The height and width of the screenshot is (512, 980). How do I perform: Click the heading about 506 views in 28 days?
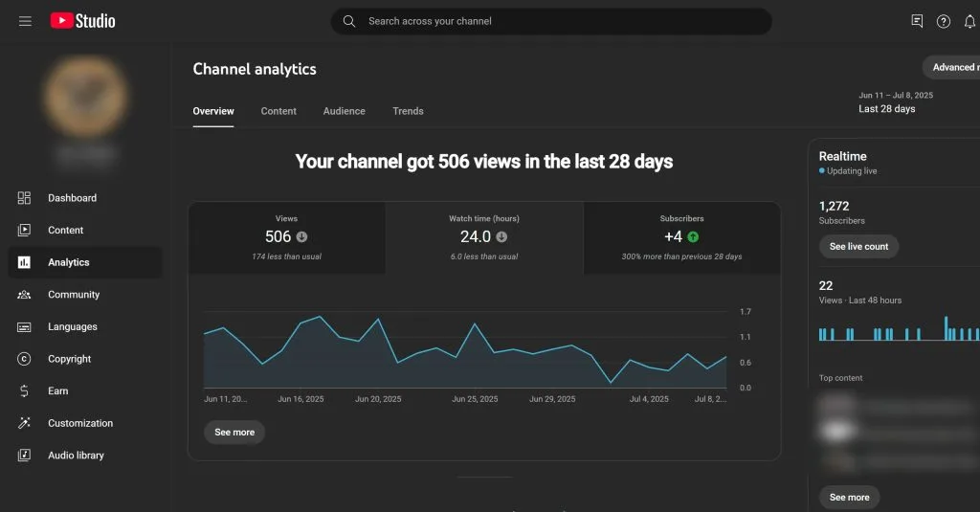pos(484,162)
